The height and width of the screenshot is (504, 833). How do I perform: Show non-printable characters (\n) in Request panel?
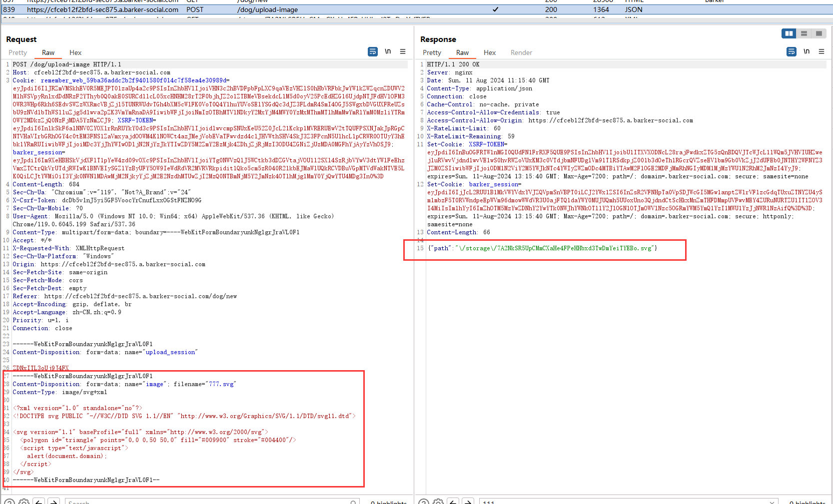388,51
